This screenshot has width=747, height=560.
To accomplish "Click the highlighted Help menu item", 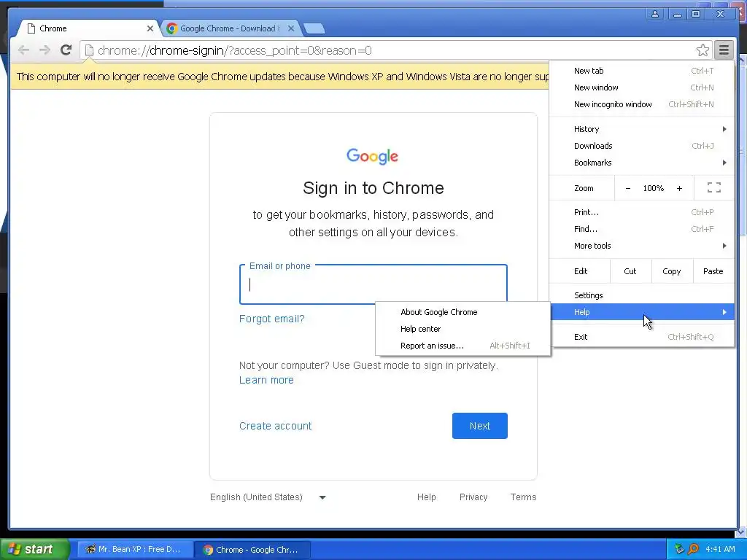I will pyautogui.click(x=643, y=312).
